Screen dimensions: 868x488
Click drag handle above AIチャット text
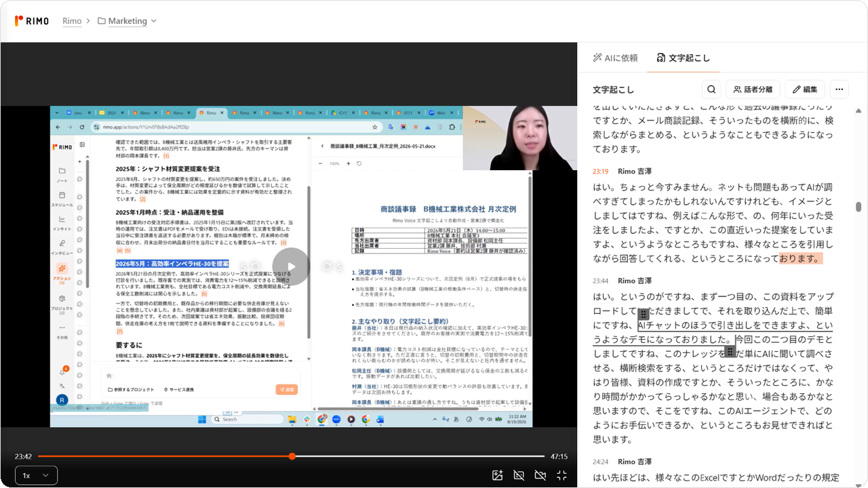(644, 314)
